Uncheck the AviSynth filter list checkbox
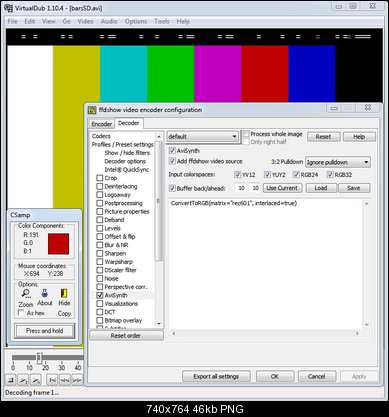This screenshot has width=389, height=417. click(x=100, y=295)
